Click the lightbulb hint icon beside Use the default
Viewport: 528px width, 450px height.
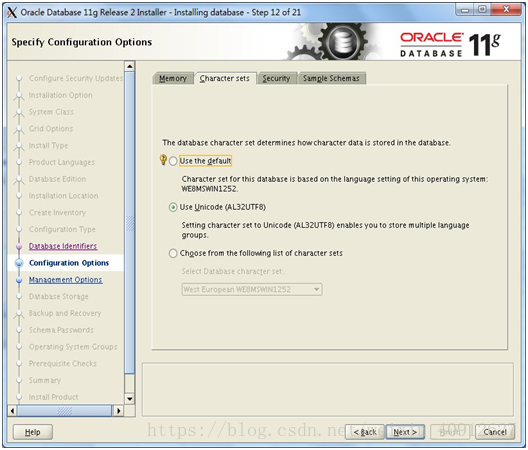click(x=163, y=160)
